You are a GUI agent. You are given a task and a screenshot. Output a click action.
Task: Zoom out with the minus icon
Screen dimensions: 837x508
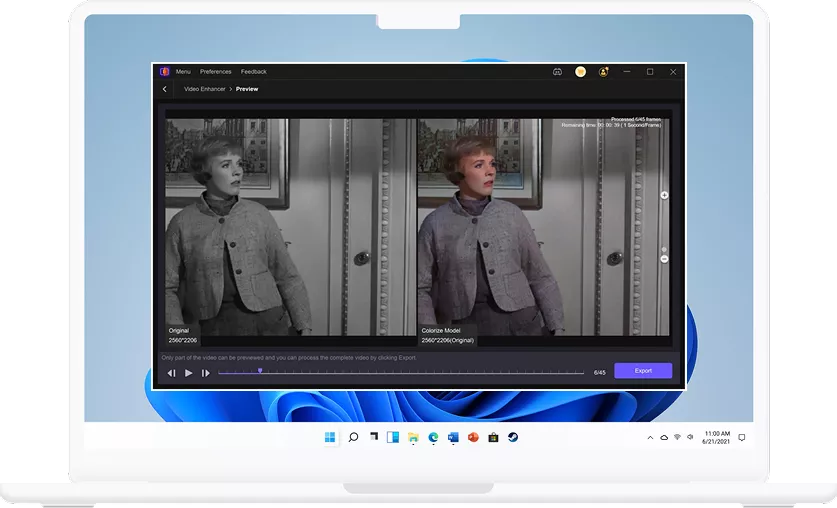664,259
